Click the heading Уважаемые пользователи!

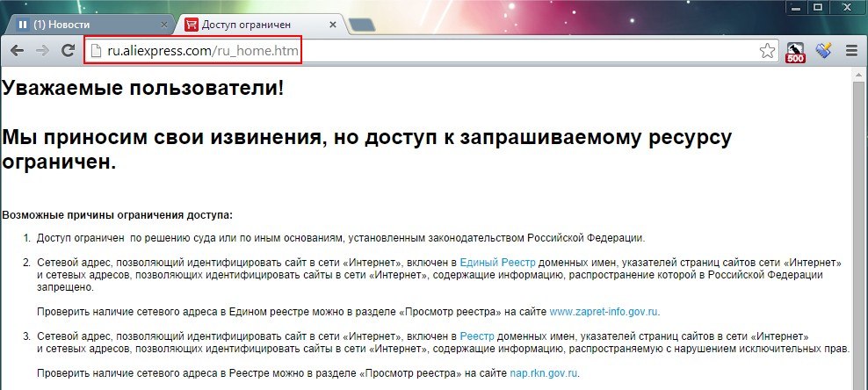pos(143,88)
